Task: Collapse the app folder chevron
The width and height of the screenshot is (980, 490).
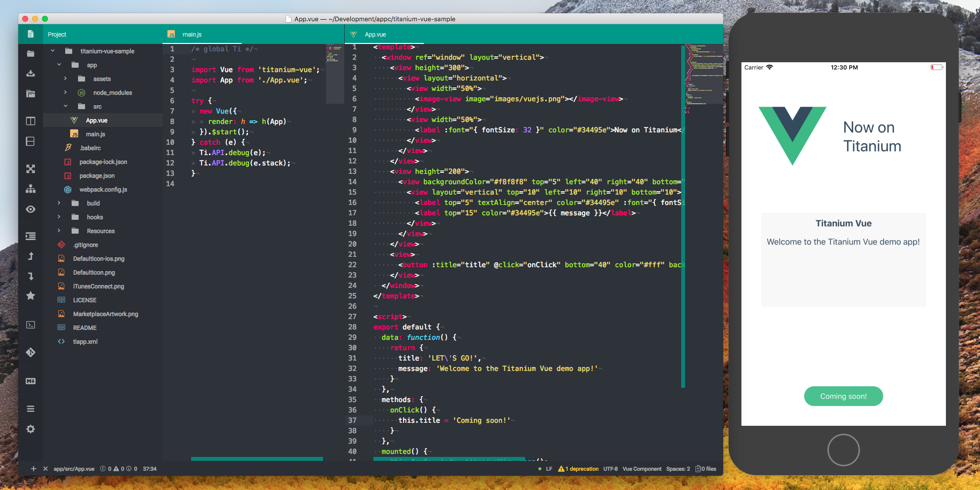Action: point(59,65)
